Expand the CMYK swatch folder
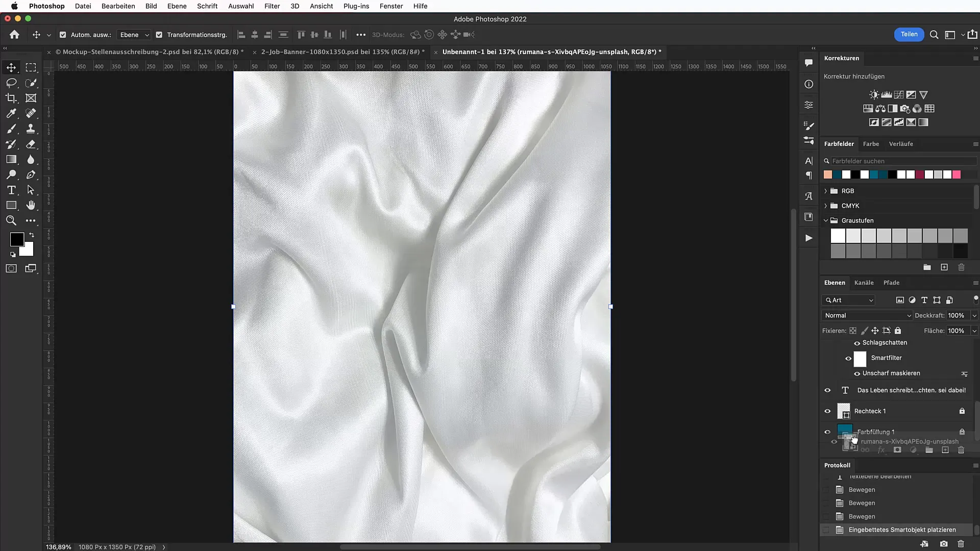Screen dimensions: 980x551 tap(825, 206)
